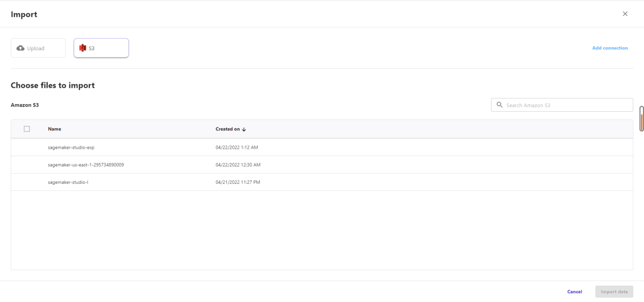Viewport: 644px width, 302px height.
Task: Click the search magnifier icon
Action: pos(500,105)
